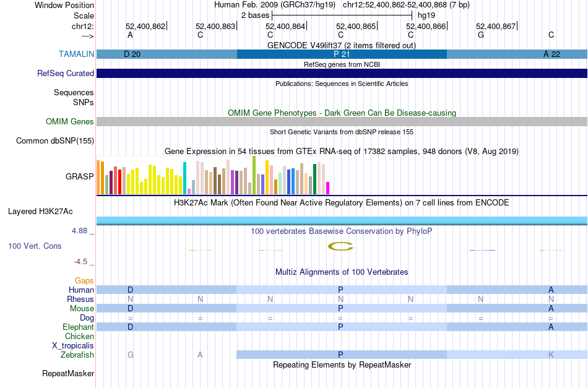Screen dimensions: 588x388
Task: Open the RepeatMasker track label
Action: click(x=68, y=373)
